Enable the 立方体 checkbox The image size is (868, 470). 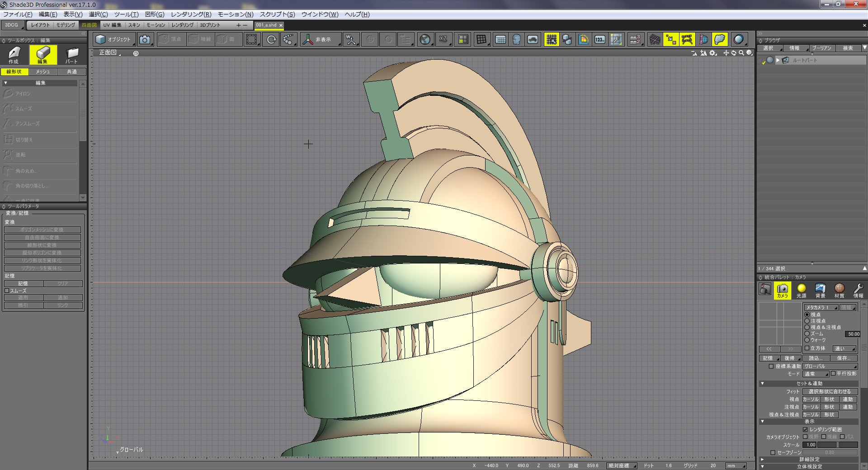click(807, 348)
